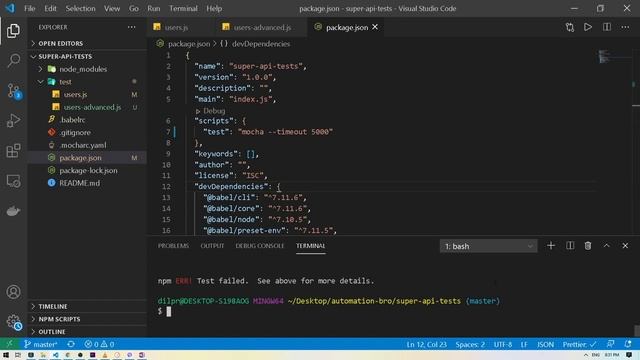Expand the Timeline section

tap(53, 306)
